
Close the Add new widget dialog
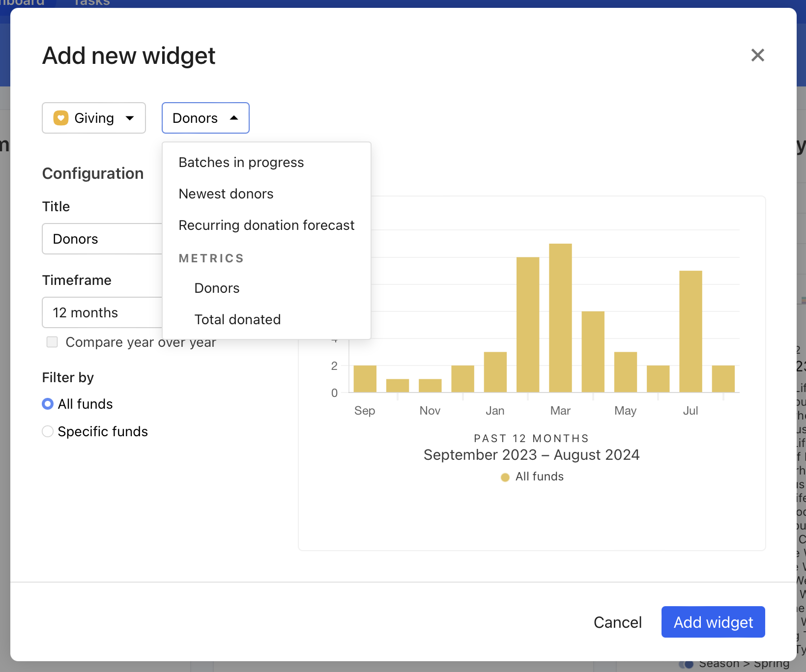tap(757, 55)
